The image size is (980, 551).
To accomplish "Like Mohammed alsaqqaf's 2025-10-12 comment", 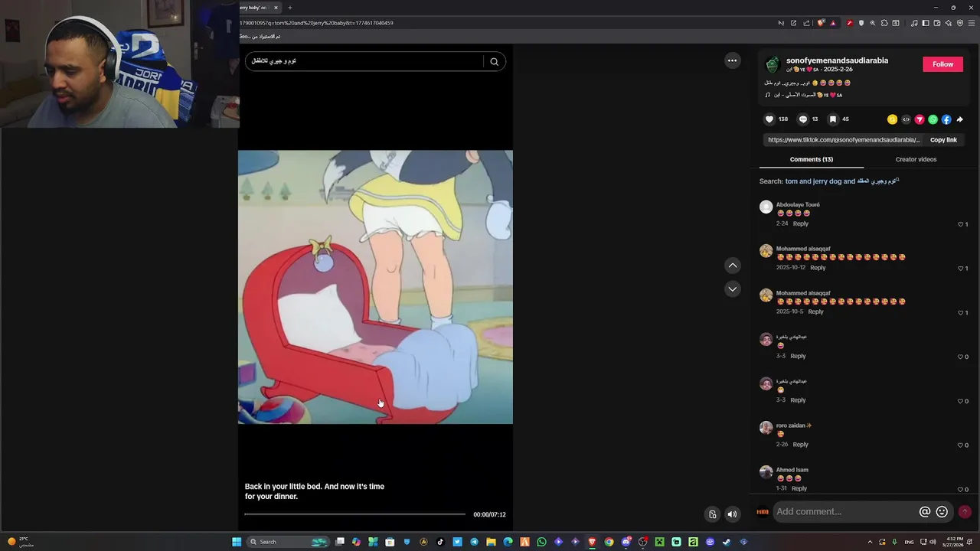I will click(961, 269).
